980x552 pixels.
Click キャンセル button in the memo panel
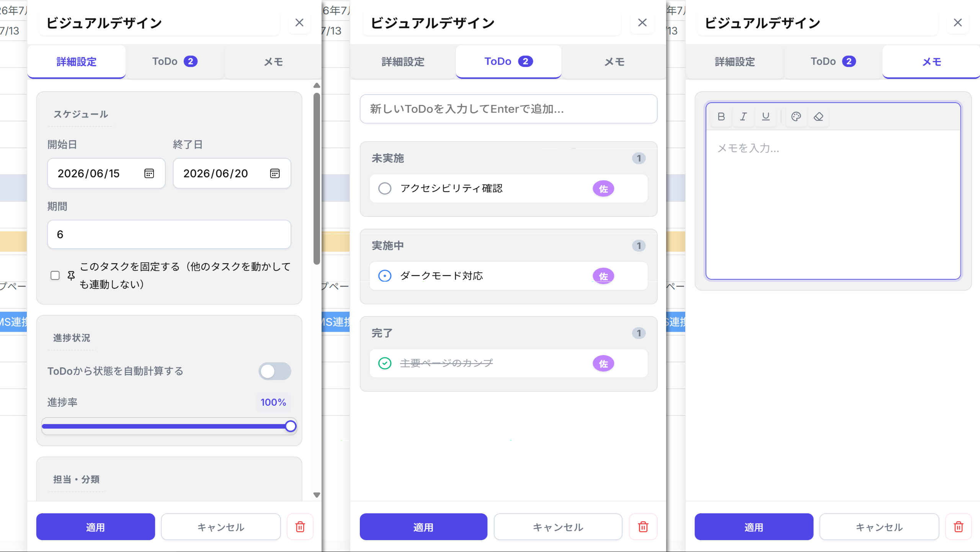tap(879, 527)
